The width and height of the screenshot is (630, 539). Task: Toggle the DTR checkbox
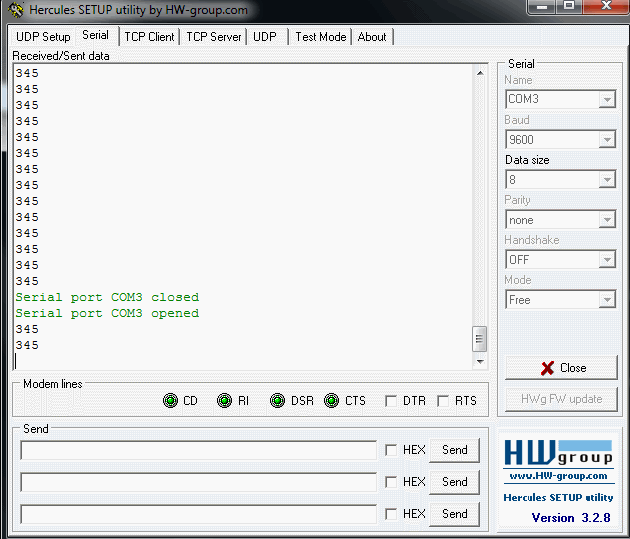[391, 401]
